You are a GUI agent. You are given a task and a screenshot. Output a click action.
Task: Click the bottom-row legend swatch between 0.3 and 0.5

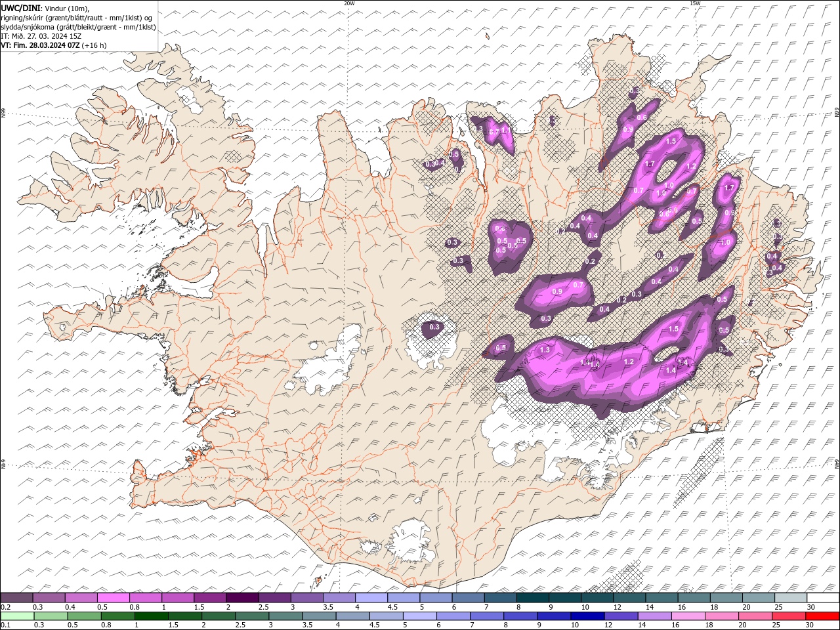pyautogui.click(x=51, y=616)
